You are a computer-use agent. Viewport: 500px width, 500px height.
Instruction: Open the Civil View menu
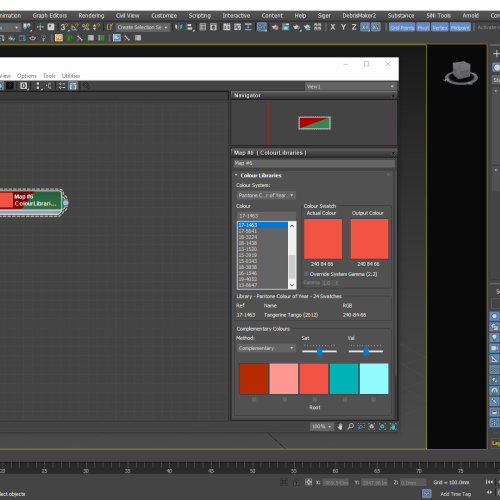127,15
